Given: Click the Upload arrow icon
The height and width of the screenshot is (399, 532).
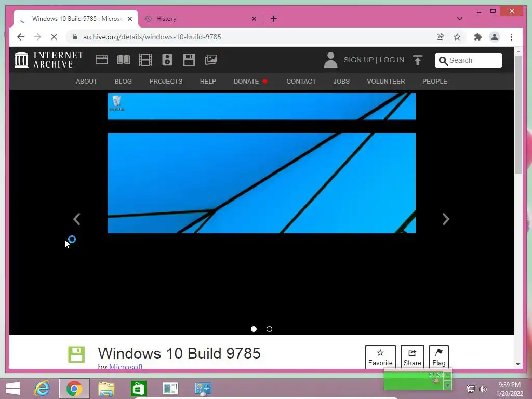Looking at the screenshot, I should pyautogui.click(x=418, y=60).
